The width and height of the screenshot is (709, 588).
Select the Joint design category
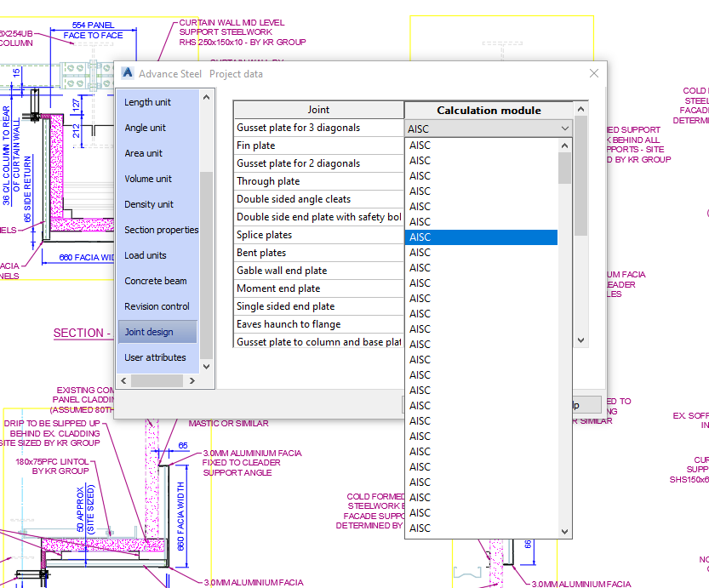point(158,332)
